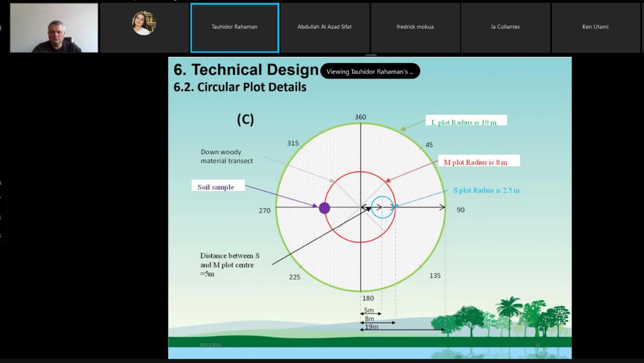
Task: Click the "Down woody material transect" label
Action: coord(227,156)
